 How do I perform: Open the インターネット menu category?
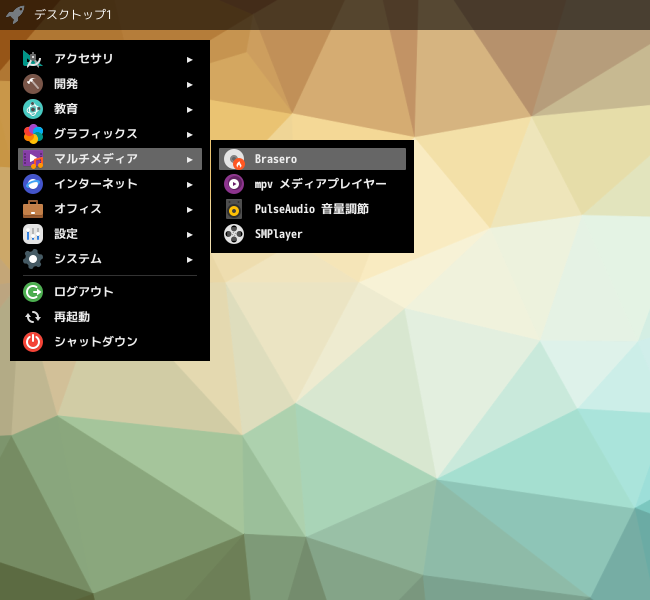coord(110,184)
